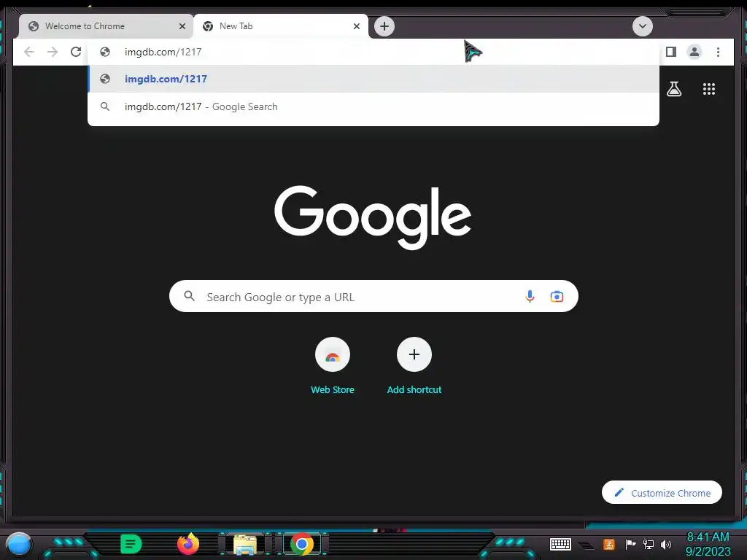The width and height of the screenshot is (747, 560).
Task: Click the search magnifier in Google box
Action: [x=189, y=296]
